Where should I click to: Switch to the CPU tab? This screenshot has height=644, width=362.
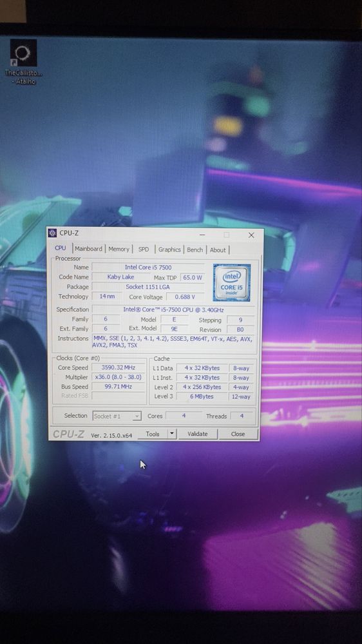[x=61, y=248]
